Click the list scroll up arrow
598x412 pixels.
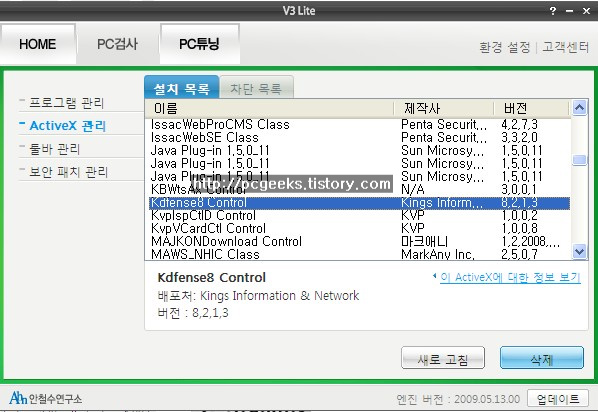(579, 108)
